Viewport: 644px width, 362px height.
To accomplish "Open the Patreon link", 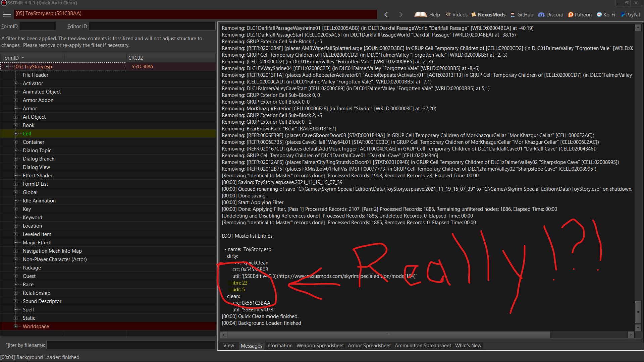I will [x=580, y=14].
